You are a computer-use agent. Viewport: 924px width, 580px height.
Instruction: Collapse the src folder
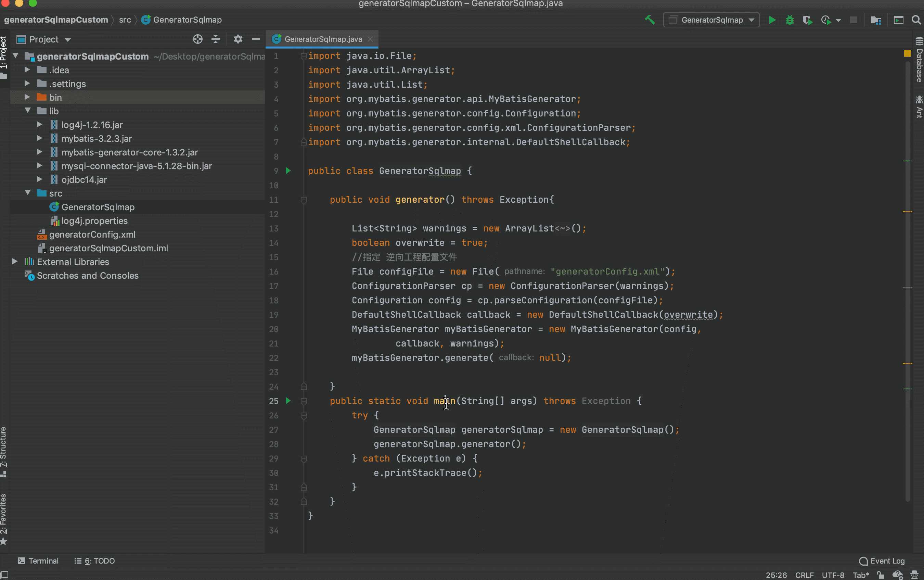[28, 193]
